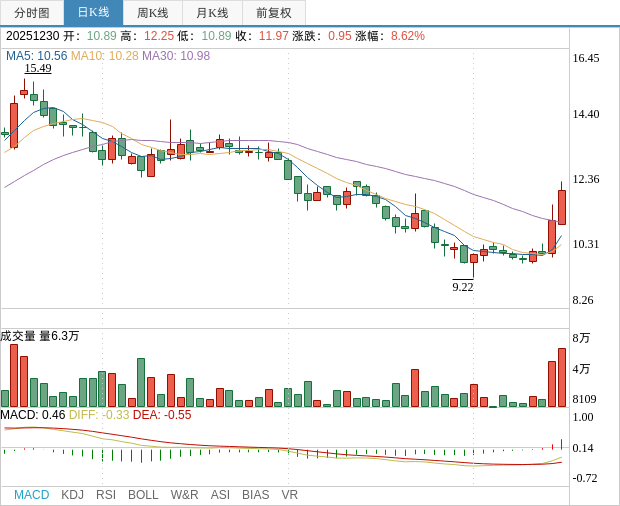Click the MACD: 0.46 value
This screenshot has width=620, height=506.
click(x=33, y=415)
